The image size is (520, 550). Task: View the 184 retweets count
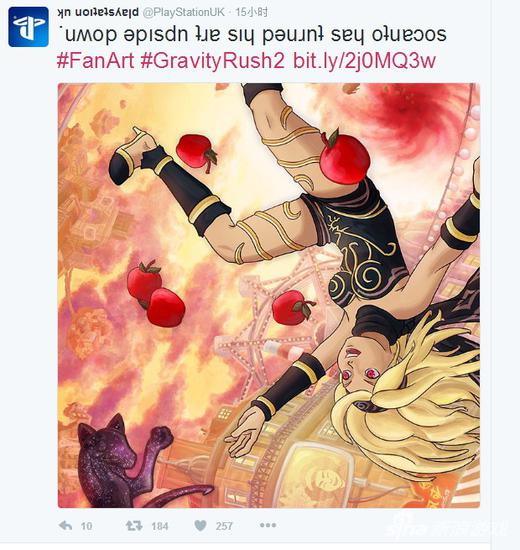pyautogui.click(x=160, y=526)
